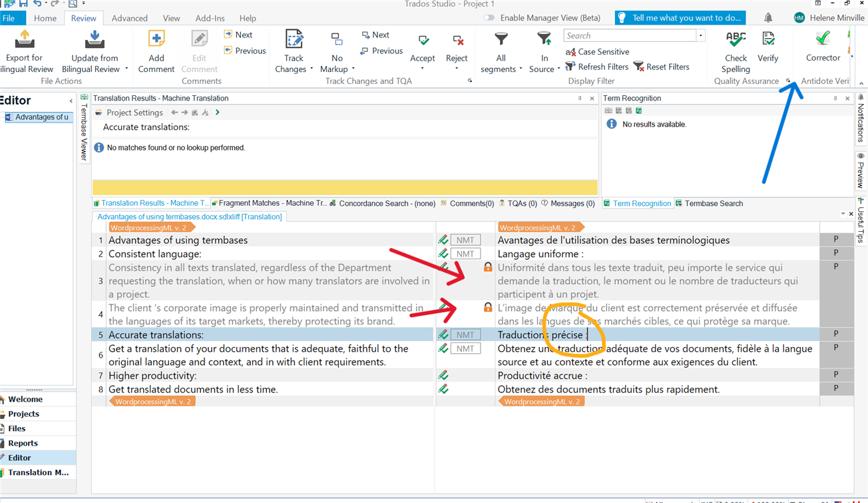Image resolution: width=868 pixels, height=503 pixels.
Task: Click Tell me what you want to do
Action: click(680, 18)
